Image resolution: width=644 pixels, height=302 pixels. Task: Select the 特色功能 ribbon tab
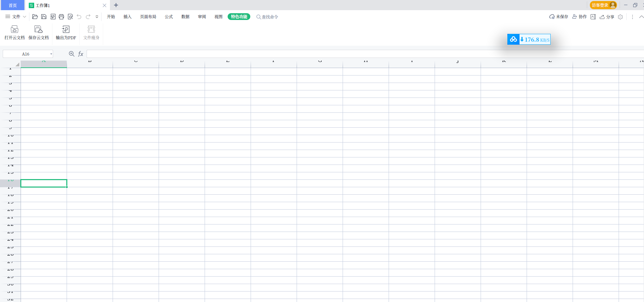[x=239, y=17]
